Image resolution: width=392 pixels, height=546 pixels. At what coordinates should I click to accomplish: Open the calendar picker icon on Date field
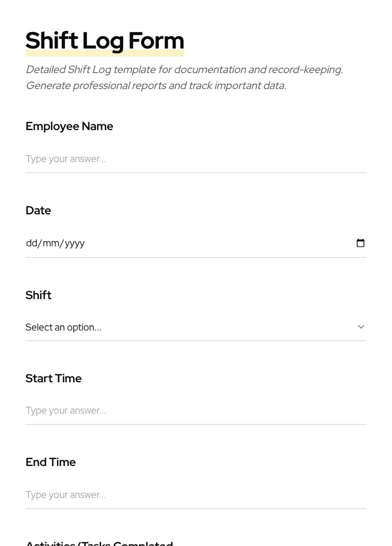coord(361,243)
